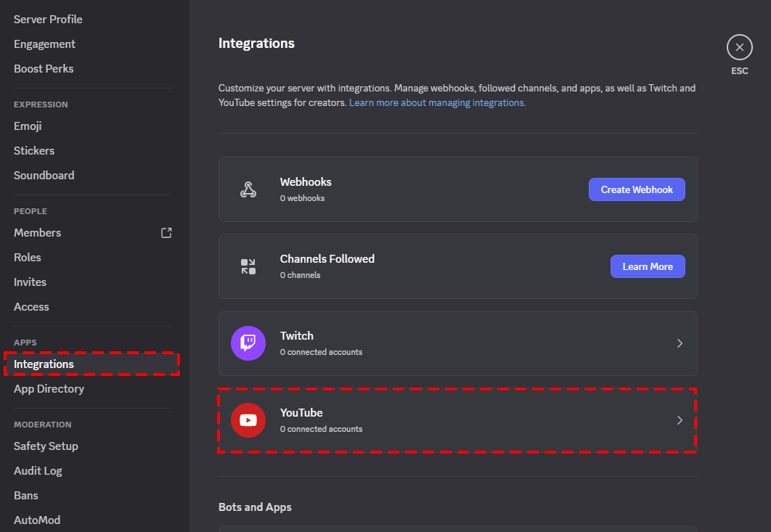Expand the Twitch row chevron
Viewport: 771px width, 532px height.
pyautogui.click(x=680, y=343)
